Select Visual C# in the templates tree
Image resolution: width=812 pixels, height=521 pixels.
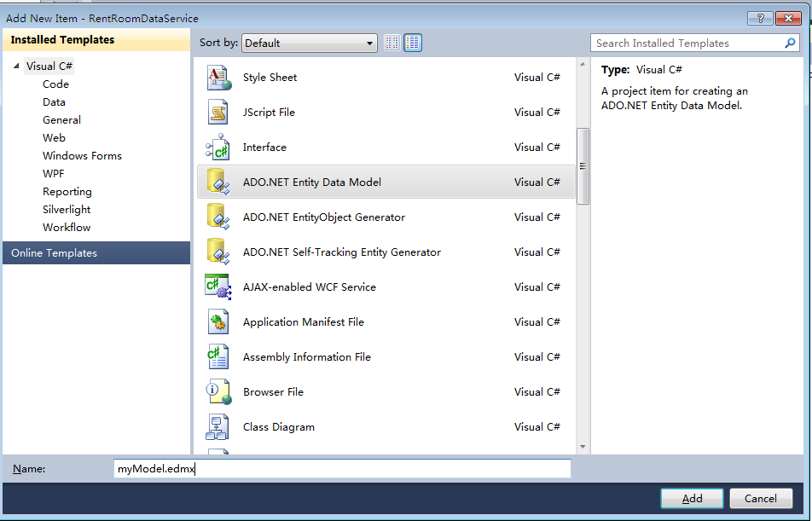49,66
